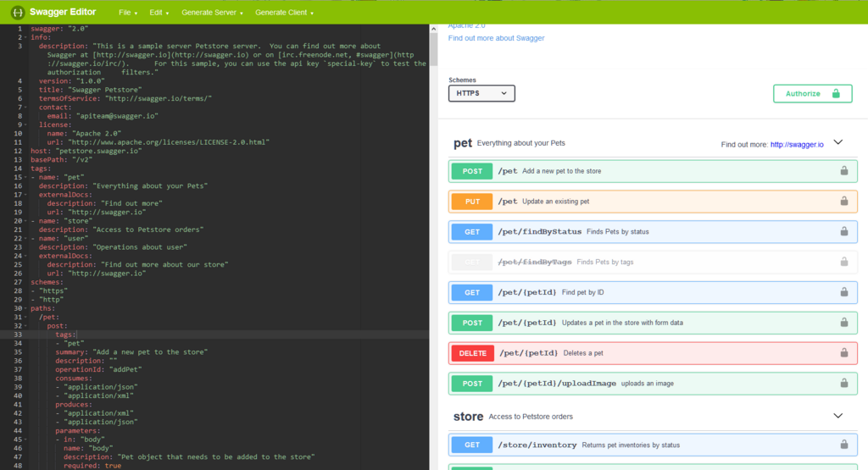The image size is (868, 470).
Task: Expand the GET /pet/{petId} operation
Action: pyautogui.click(x=653, y=292)
